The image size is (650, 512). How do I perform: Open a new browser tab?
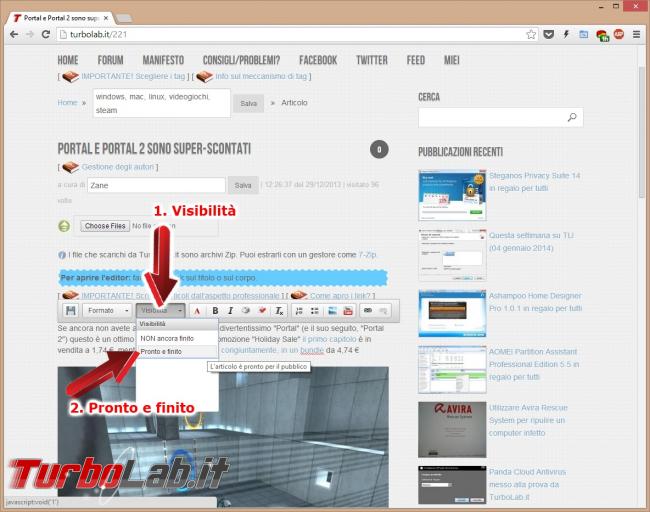click(123, 18)
